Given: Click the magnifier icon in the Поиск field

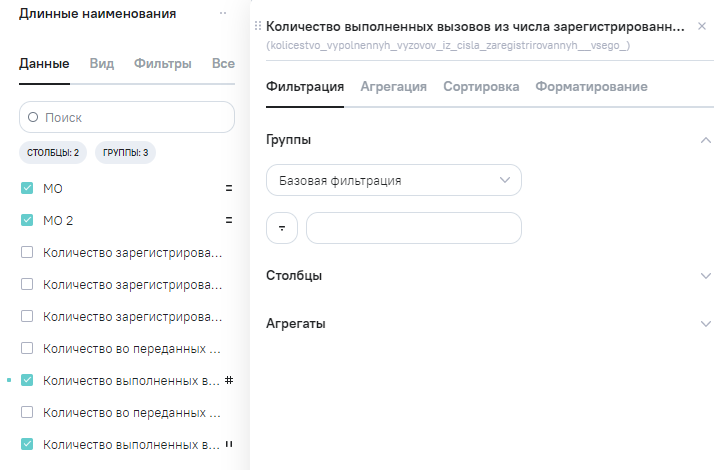Looking at the screenshot, I should 33,117.
